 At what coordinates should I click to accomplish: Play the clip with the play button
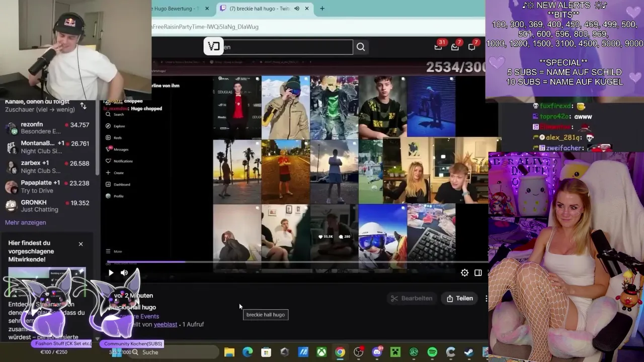point(111,273)
